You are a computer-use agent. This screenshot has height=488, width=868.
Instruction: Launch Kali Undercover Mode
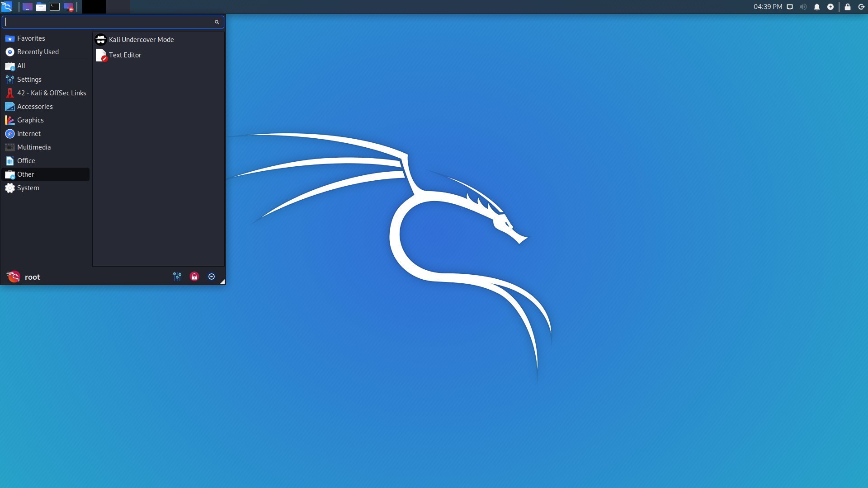pos(158,40)
